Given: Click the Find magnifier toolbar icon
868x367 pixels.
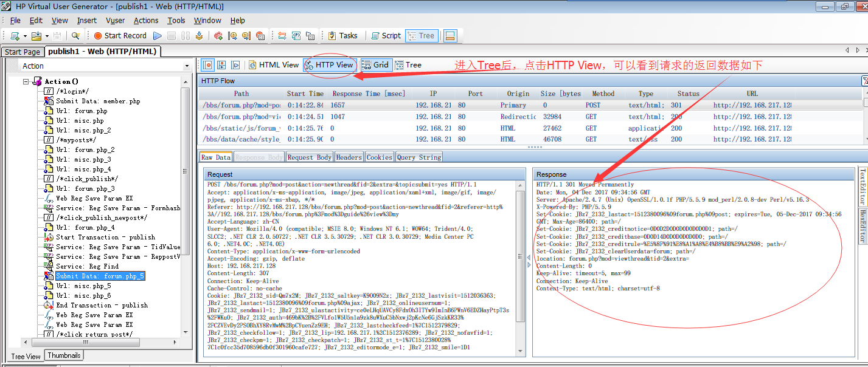Looking at the screenshot, I should (75, 36).
